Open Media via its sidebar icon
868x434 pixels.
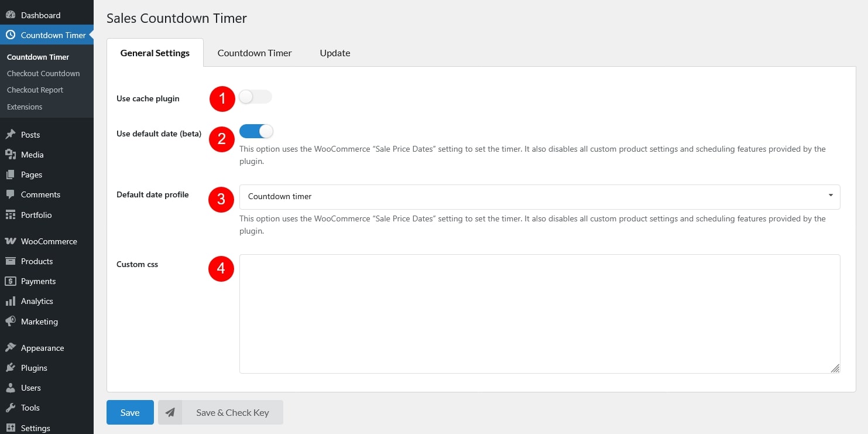[11, 155]
